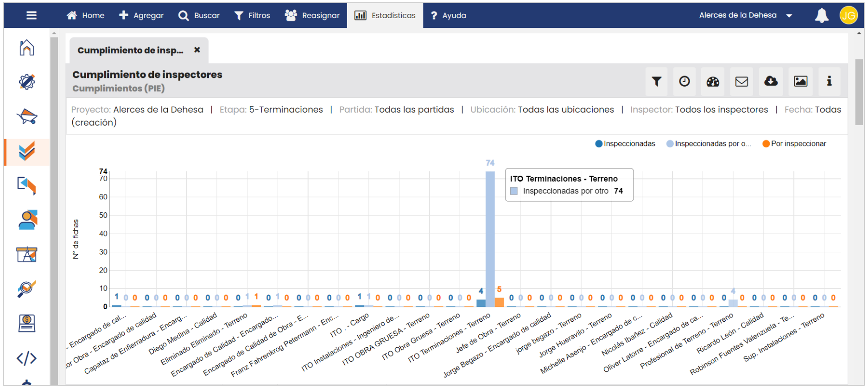Expand the Alerces de la Dehesa project dropdown
Image resolution: width=868 pixels, height=388 pixels.
[x=745, y=15]
